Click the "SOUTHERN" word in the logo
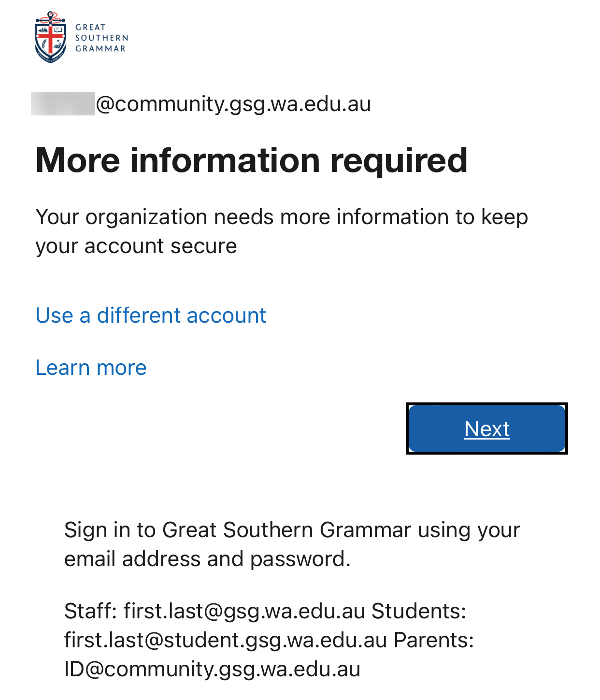Image resolution: width=600 pixels, height=700 pixels. (x=101, y=38)
